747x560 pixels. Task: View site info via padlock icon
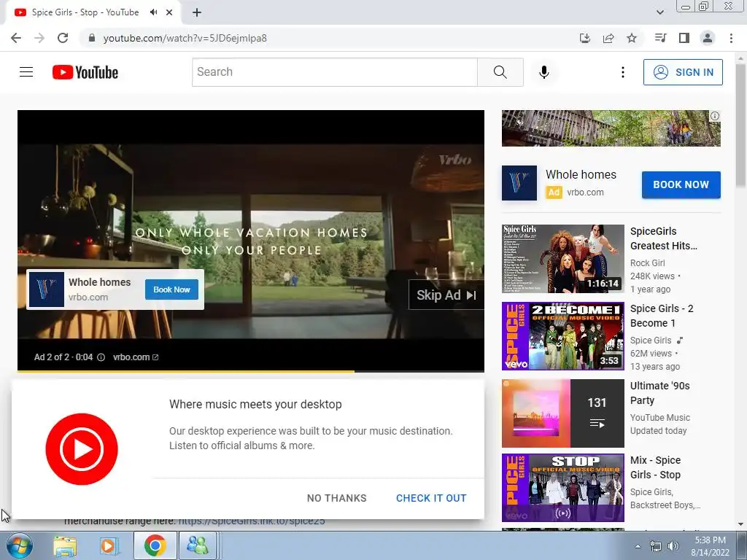point(92,38)
